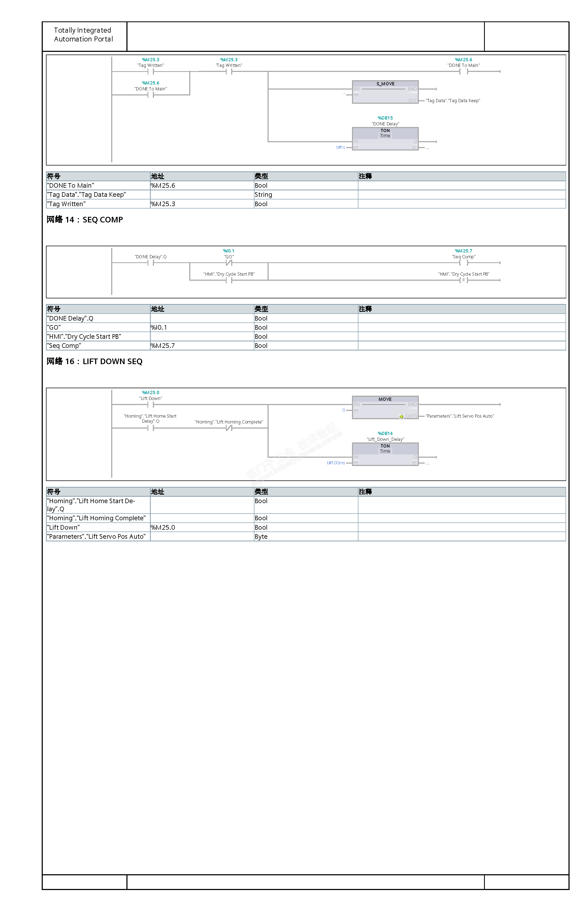
Task: Click the Dry Cycle Start PB reset coil
Action: coord(463,280)
